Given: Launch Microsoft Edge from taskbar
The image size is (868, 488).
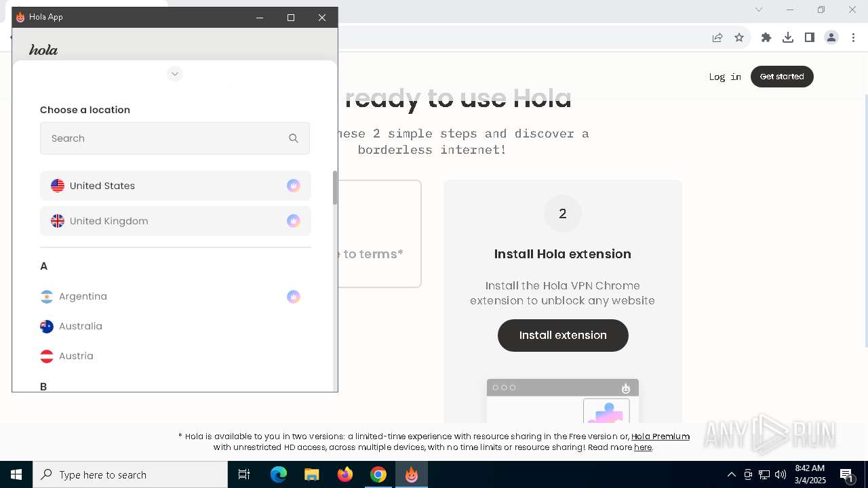Looking at the screenshot, I should pos(279,474).
